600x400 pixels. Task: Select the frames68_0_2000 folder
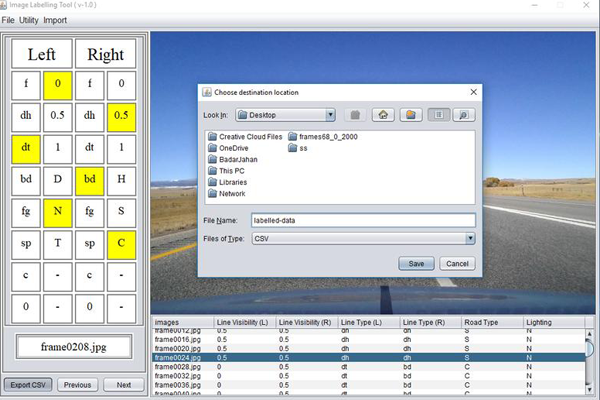pos(323,137)
